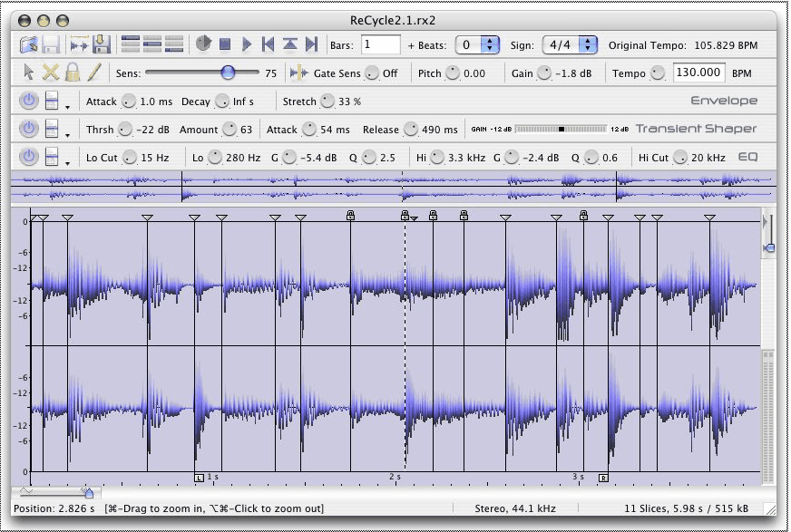The width and height of the screenshot is (791, 532).
Task: Jump to the right locator with the skip-forward icon
Action: click(312, 44)
